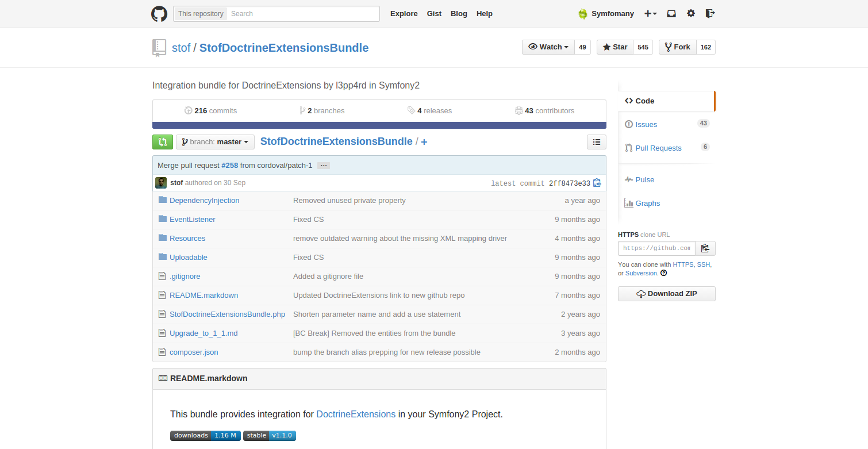Open the Issues sidebar tab

(x=666, y=124)
